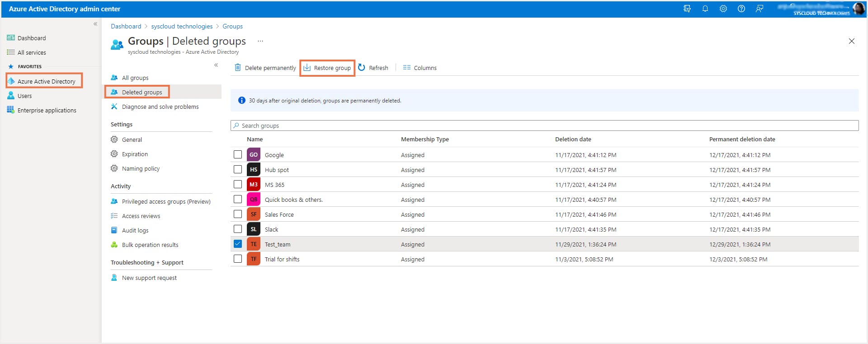
Task: Collapse the Groups navigation pane
Action: [x=216, y=65]
